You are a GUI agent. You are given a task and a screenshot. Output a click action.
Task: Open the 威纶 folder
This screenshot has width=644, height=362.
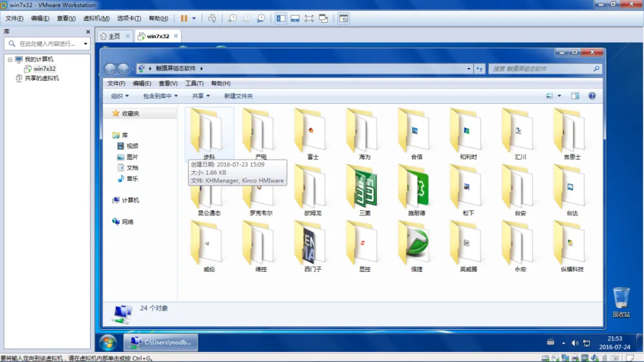click(x=209, y=245)
